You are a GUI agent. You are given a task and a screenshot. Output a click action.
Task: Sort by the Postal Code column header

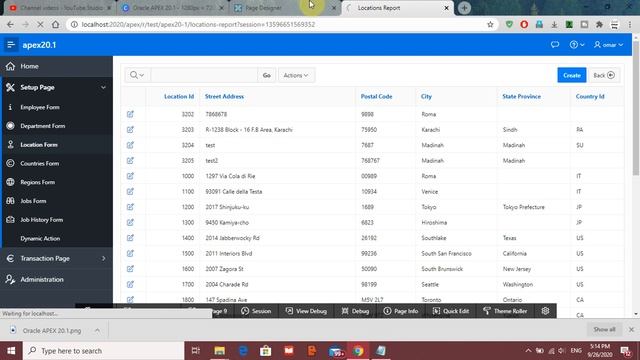(376, 96)
